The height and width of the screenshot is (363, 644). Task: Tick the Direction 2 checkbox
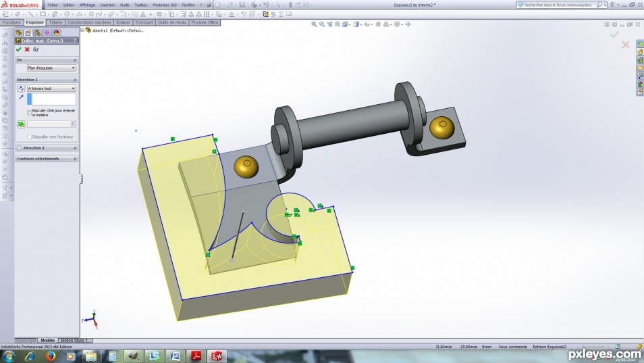20,147
